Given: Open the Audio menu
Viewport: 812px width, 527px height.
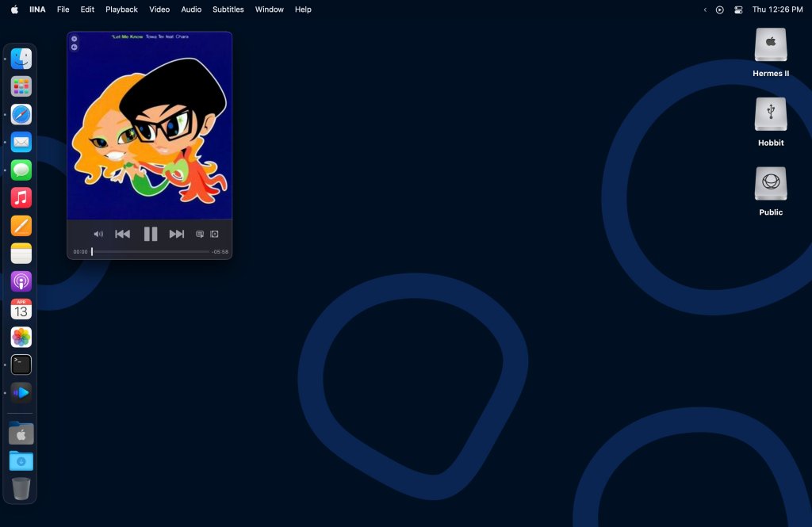Looking at the screenshot, I should point(191,10).
